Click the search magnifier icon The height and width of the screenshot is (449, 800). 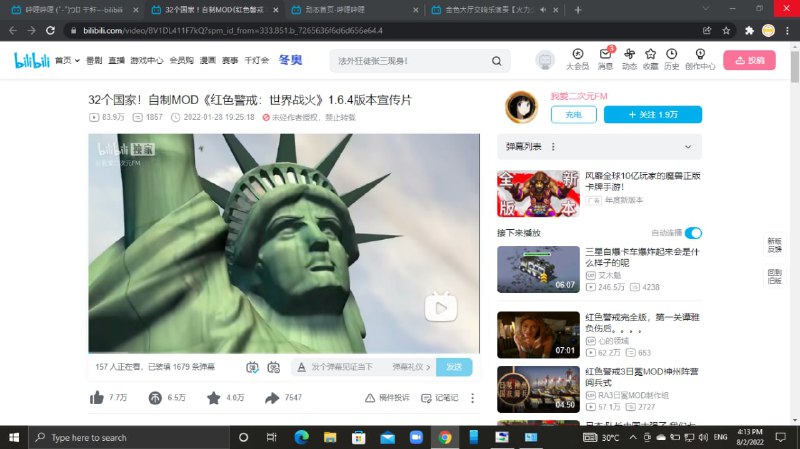click(x=496, y=61)
